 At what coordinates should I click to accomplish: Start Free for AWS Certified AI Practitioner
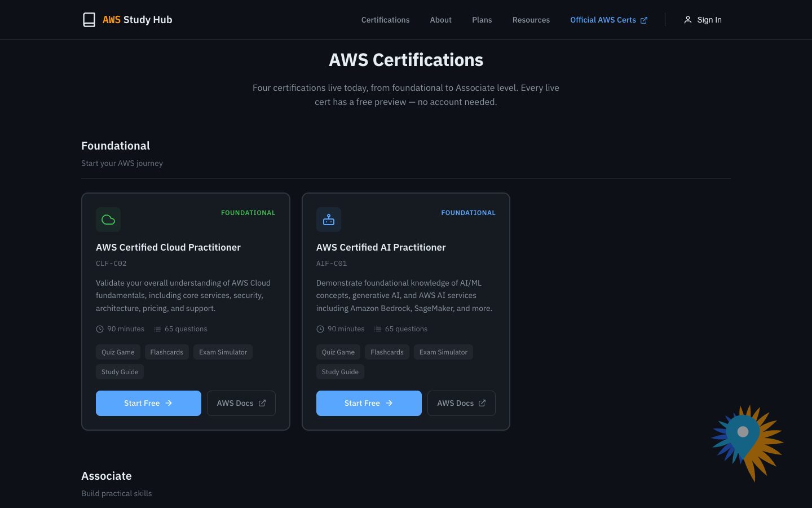point(369,403)
